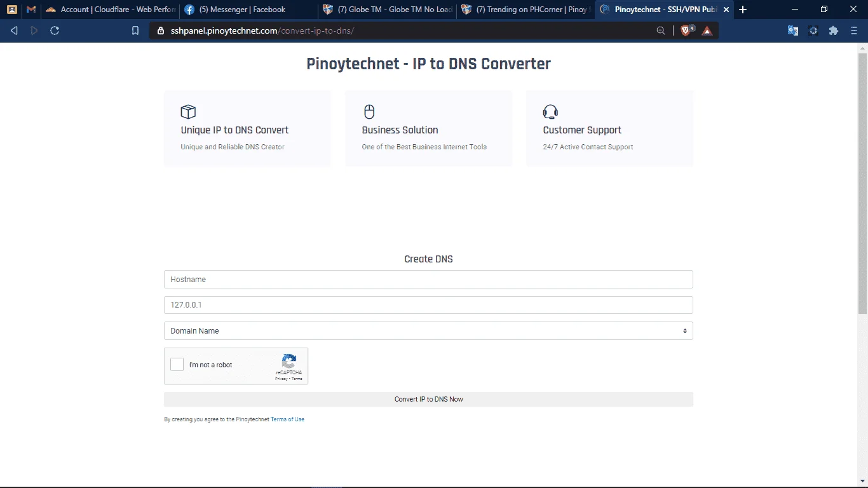Click the 127.0.0.1 IP address field

(428, 305)
